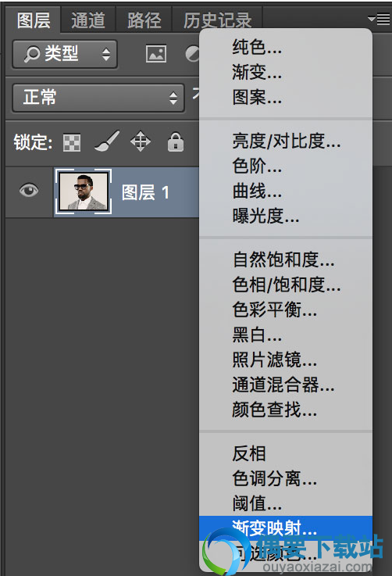Choose 色相/饱和度... adjustment
Screen dimensions: 392x576
(286, 284)
